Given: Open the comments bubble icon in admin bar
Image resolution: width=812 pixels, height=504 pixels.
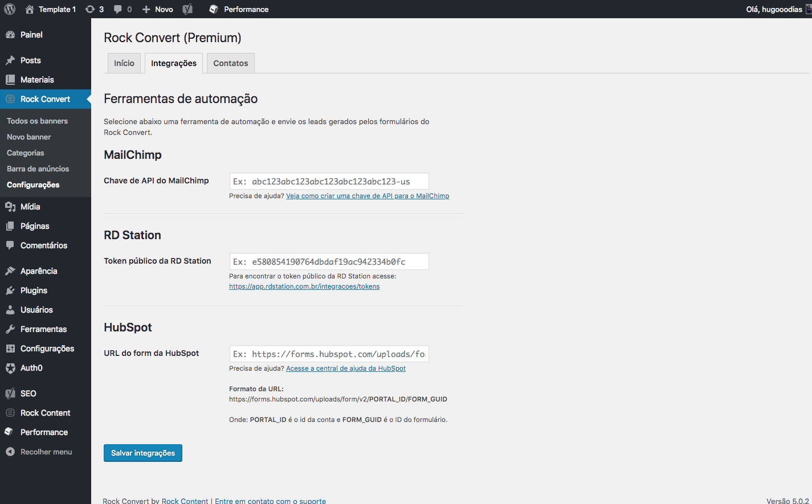Looking at the screenshot, I should pos(118,9).
